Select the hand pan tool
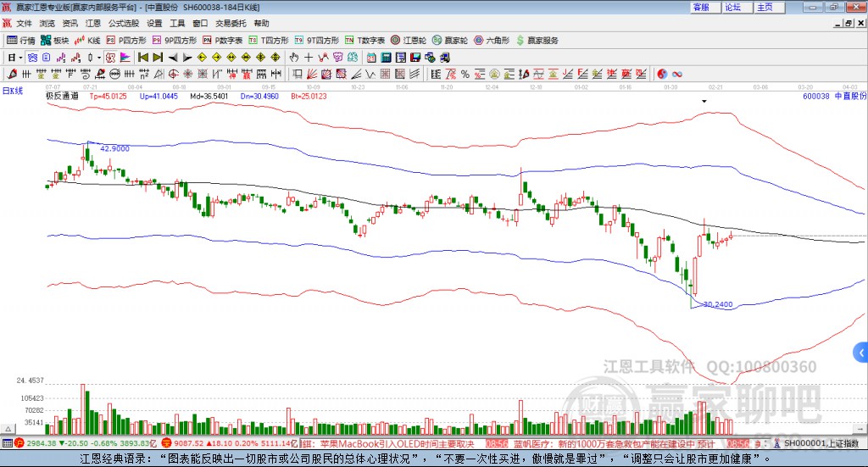 [293, 58]
